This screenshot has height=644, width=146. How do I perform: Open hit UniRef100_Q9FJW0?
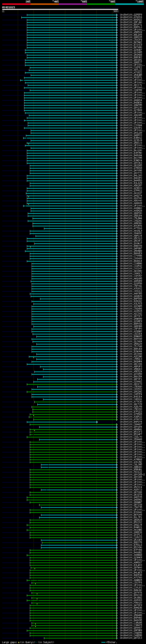(x=131, y=22)
